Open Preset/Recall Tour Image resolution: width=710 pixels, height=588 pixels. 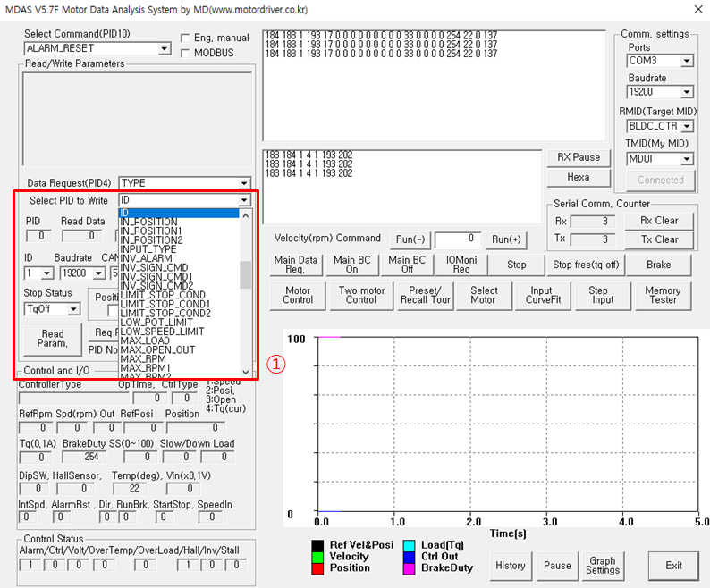pos(425,296)
